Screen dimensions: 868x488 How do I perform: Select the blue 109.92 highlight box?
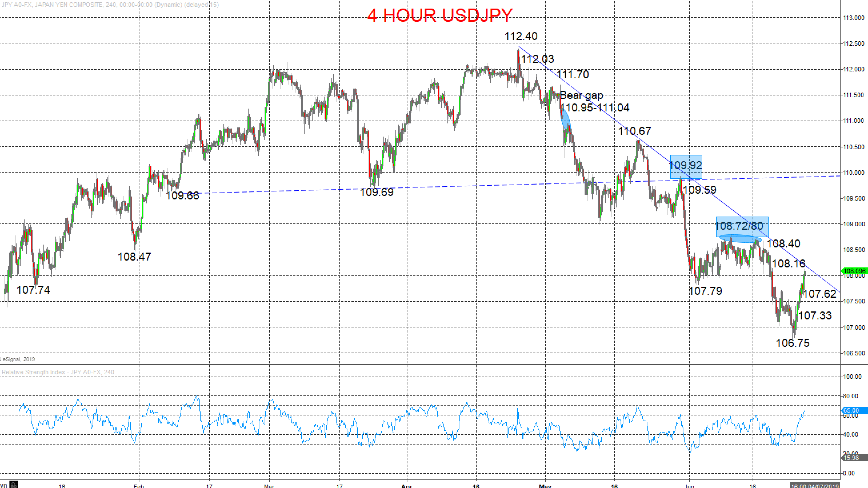pyautogui.click(x=686, y=167)
